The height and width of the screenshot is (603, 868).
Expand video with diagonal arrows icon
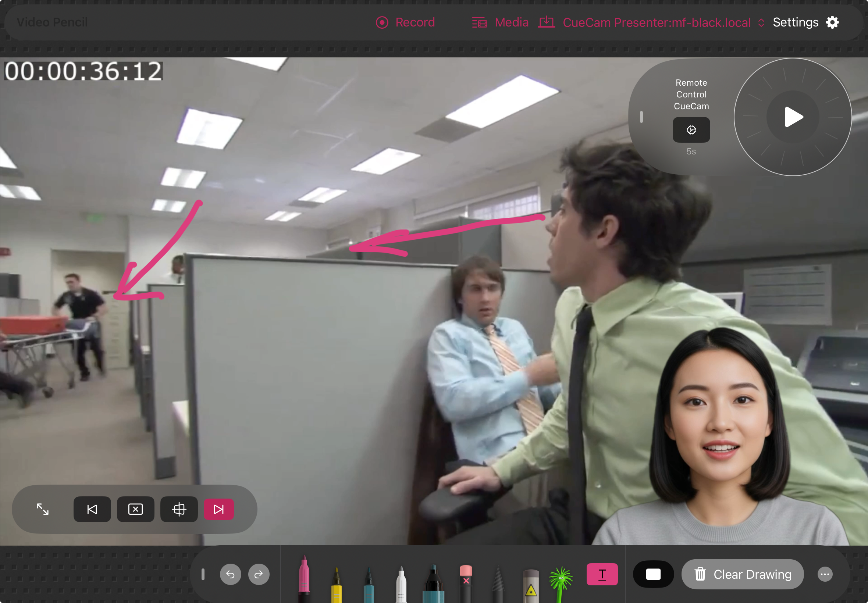click(42, 509)
